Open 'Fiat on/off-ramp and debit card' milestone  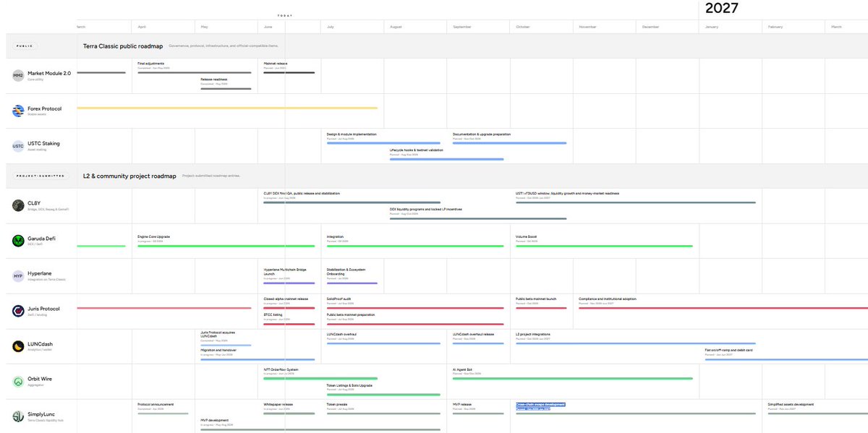click(729, 350)
